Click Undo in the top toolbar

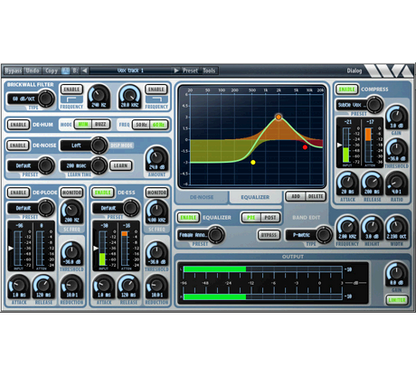[33, 71]
